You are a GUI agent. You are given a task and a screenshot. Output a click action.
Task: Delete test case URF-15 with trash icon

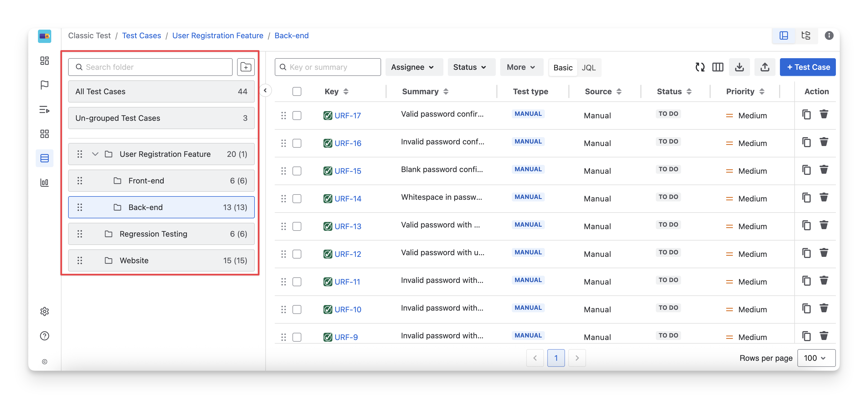pyautogui.click(x=824, y=170)
